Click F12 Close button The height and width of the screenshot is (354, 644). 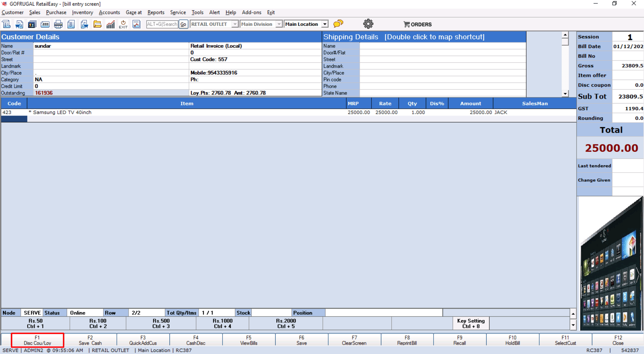(x=618, y=340)
